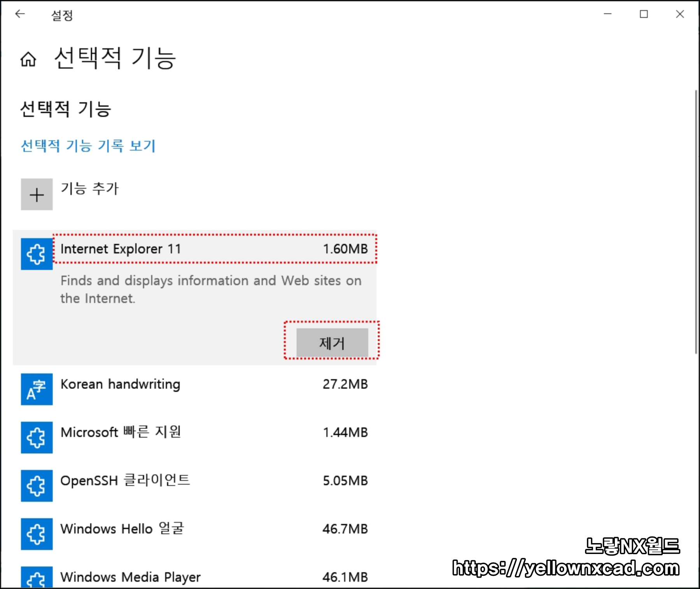This screenshot has width=700, height=589.
Task: Open Settings home via house icon
Action: (x=28, y=59)
